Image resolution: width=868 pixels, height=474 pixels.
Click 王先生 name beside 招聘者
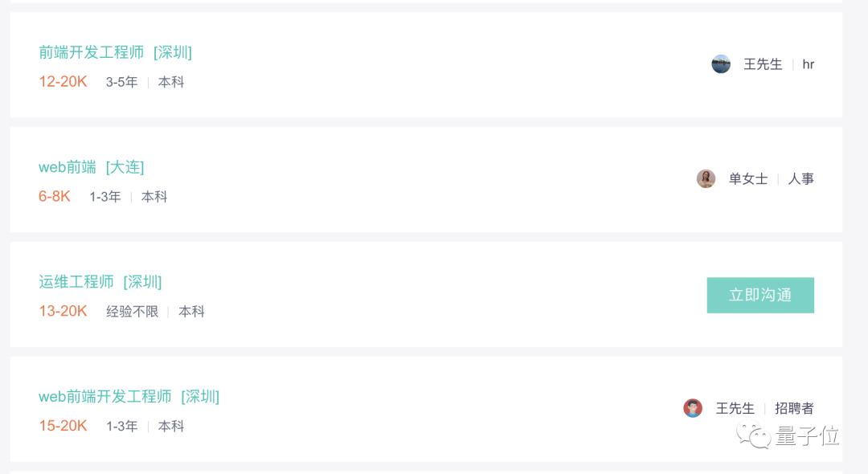[x=735, y=408]
